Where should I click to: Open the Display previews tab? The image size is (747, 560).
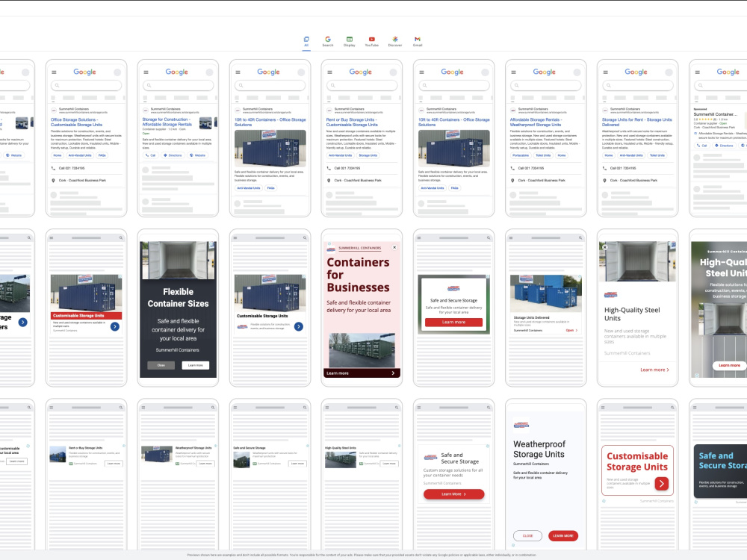pyautogui.click(x=350, y=41)
